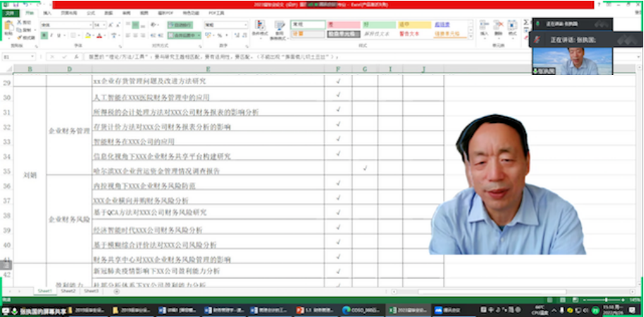Expand the formula bar chevron
The height and width of the screenshot is (317, 644).
(x=637, y=57)
